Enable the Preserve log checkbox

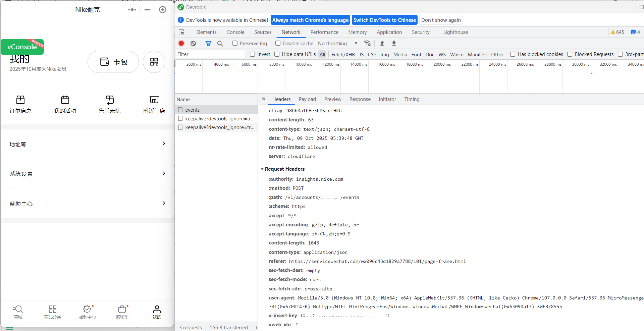coord(235,43)
